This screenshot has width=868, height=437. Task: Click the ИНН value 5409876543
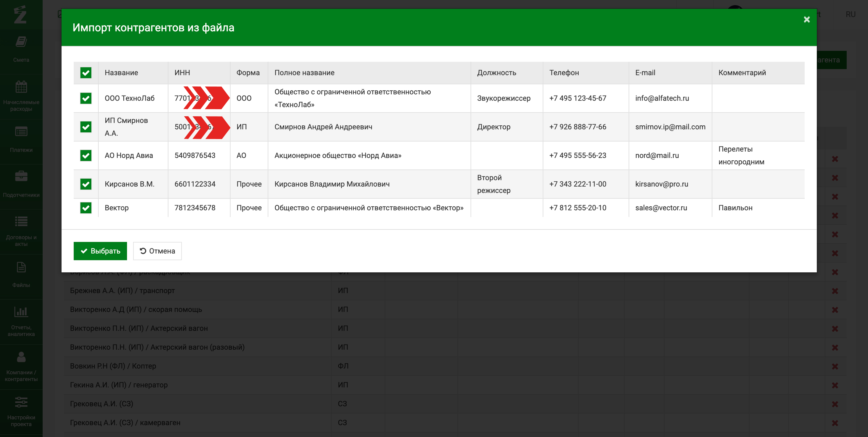pyautogui.click(x=195, y=156)
